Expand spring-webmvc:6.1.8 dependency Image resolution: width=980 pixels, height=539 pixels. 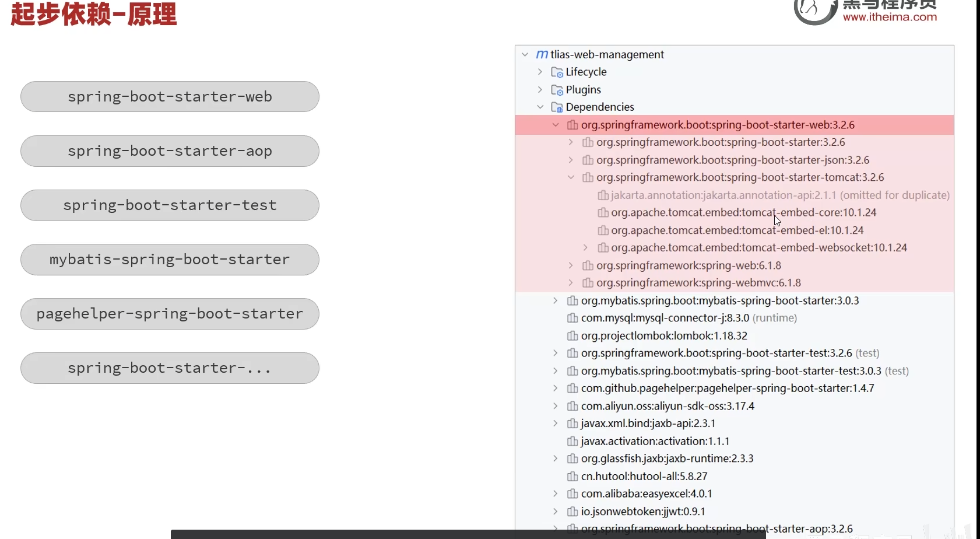(x=571, y=283)
